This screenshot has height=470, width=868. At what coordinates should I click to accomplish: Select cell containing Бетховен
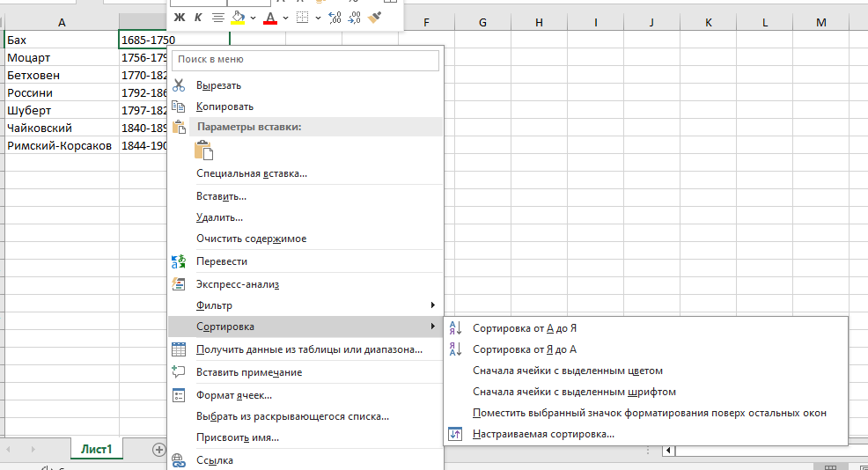(62, 76)
